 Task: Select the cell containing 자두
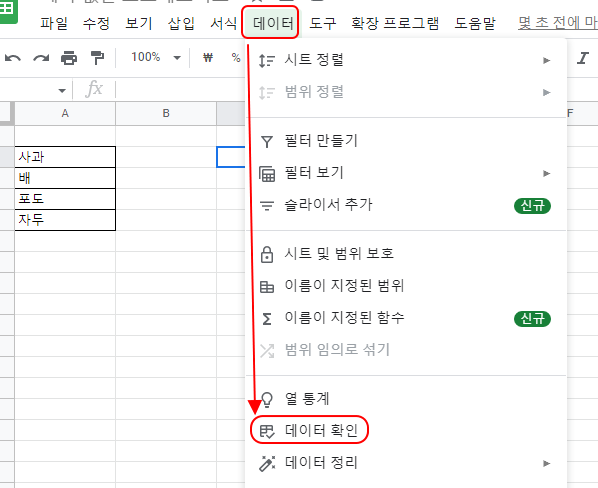65,220
